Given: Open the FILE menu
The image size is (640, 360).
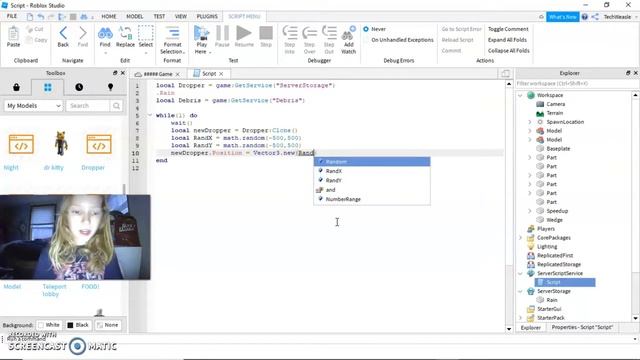Looking at the screenshot, I should click(x=12, y=16).
